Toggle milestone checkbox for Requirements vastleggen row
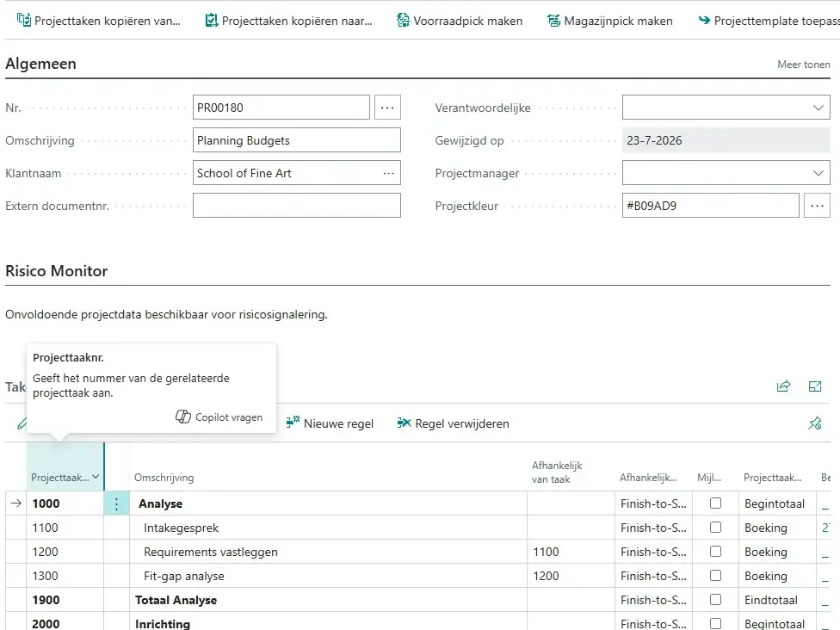 pyautogui.click(x=715, y=551)
